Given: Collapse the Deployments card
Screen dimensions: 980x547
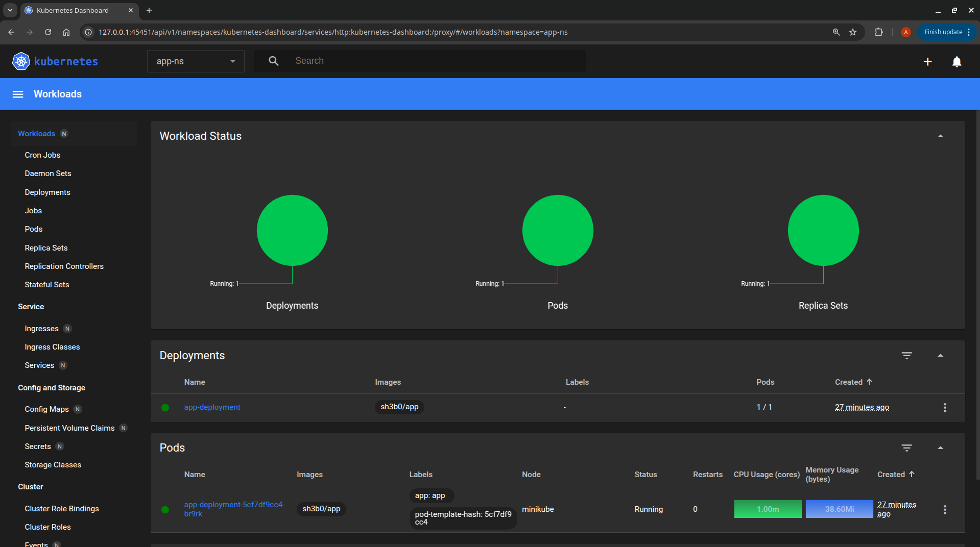Looking at the screenshot, I should 940,356.
